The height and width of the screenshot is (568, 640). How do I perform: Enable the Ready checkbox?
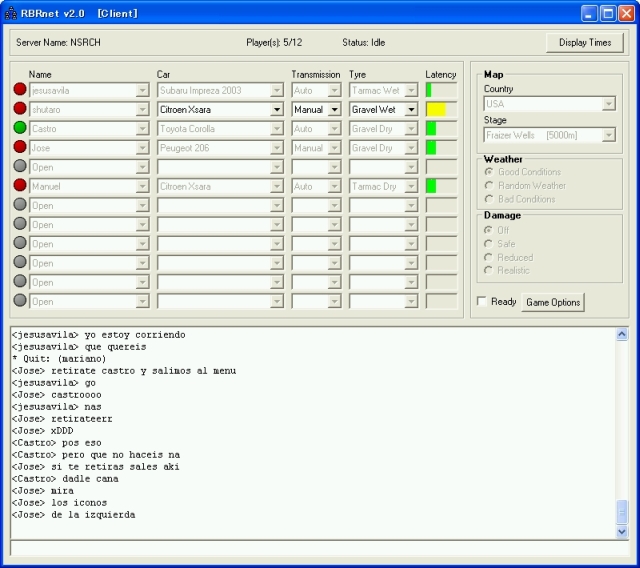pos(482,302)
